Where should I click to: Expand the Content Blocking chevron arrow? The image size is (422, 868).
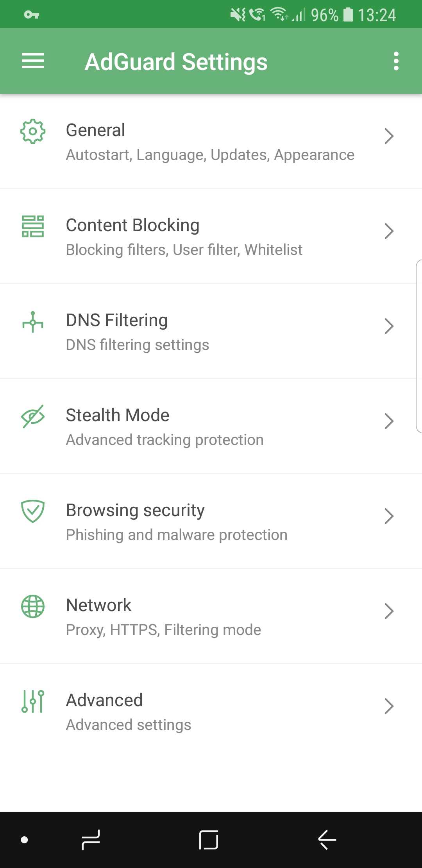[x=389, y=231]
